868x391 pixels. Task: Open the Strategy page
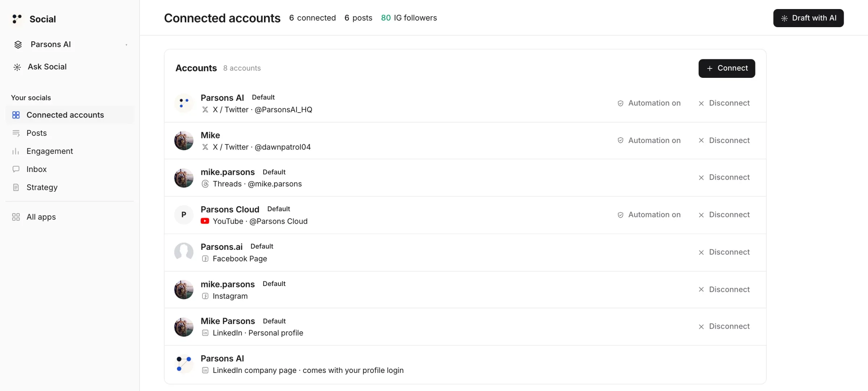70,187
